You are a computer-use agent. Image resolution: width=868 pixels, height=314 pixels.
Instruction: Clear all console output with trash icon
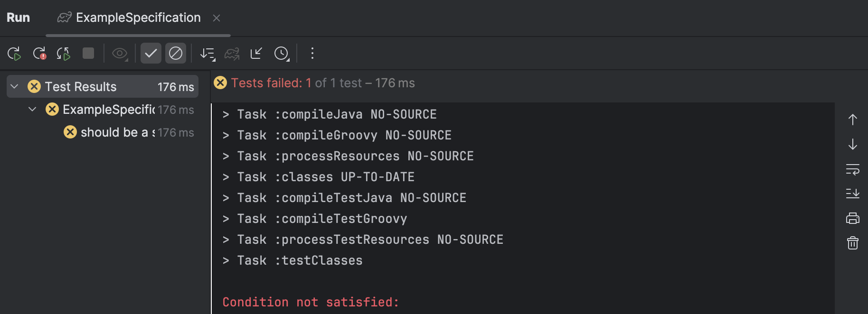pyautogui.click(x=853, y=243)
